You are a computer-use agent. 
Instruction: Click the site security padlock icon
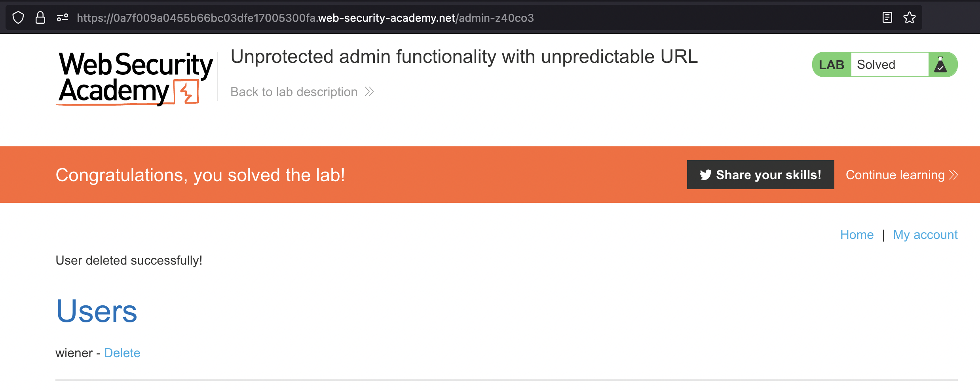click(40, 18)
